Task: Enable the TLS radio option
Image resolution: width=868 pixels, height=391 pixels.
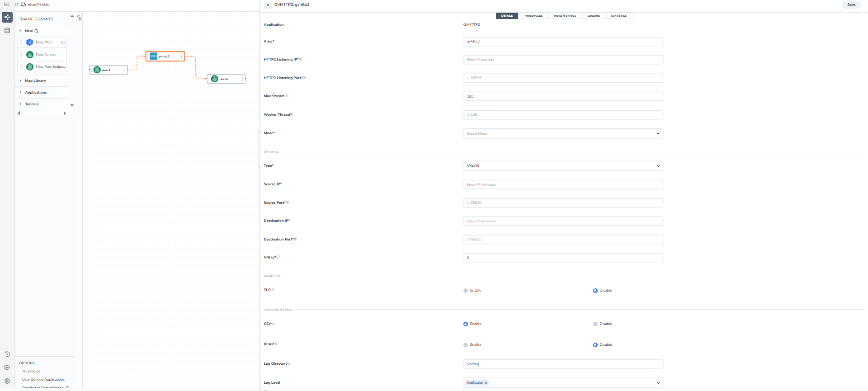Action: (x=466, y=291)
